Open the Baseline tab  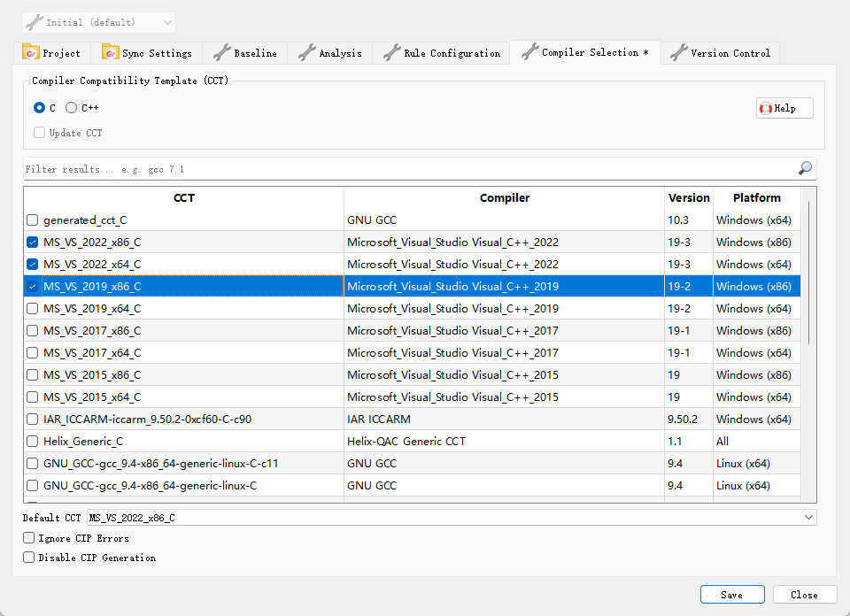click(x=245, y=53)
